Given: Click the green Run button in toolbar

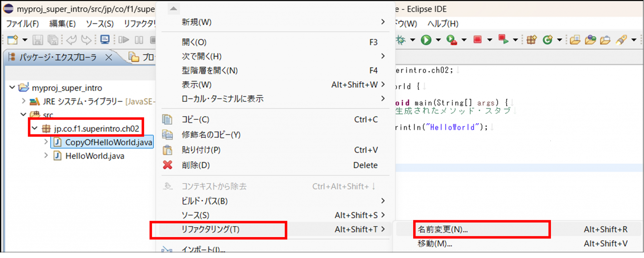Looking at the screenshot, I should coord(426,40).
